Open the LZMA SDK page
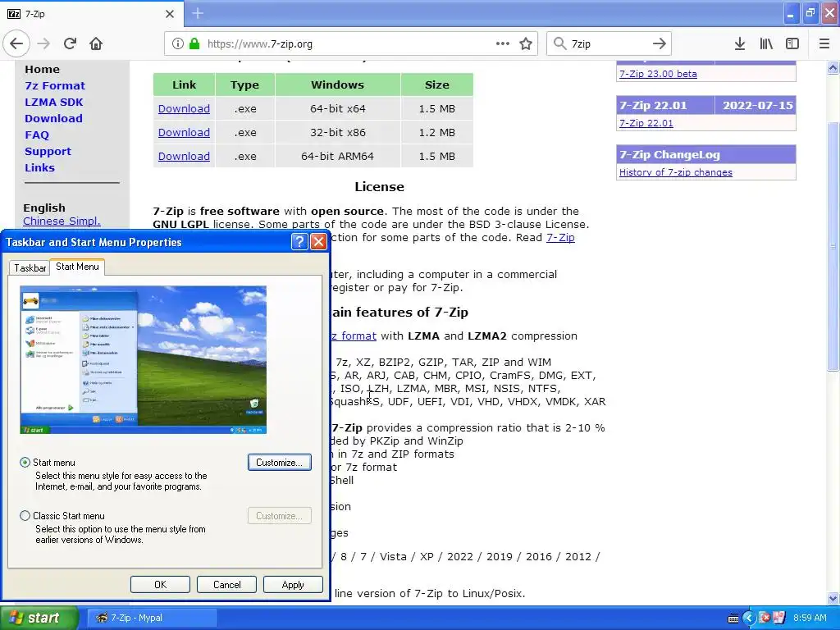The height and width of the screenshot is (630, 840). point(53,102)
